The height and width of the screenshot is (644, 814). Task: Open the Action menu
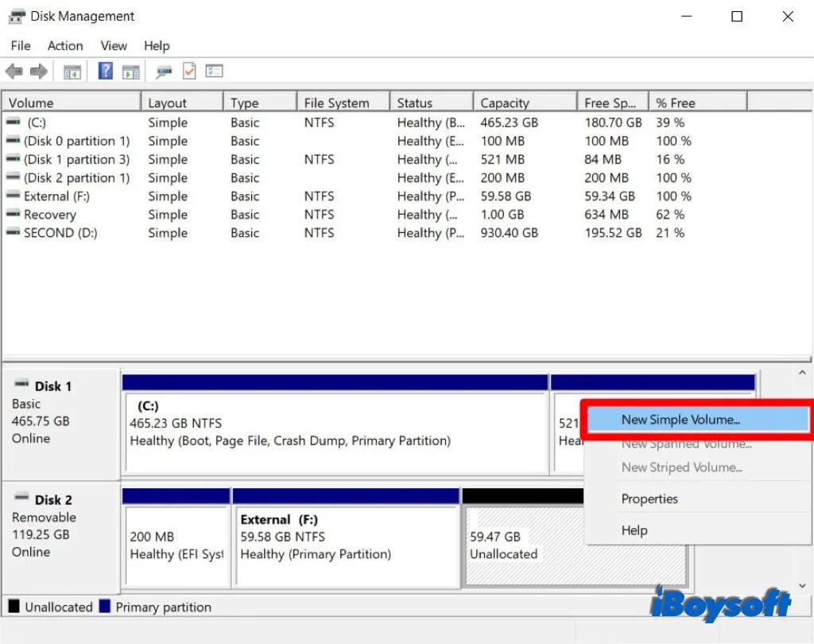point(64,45)
